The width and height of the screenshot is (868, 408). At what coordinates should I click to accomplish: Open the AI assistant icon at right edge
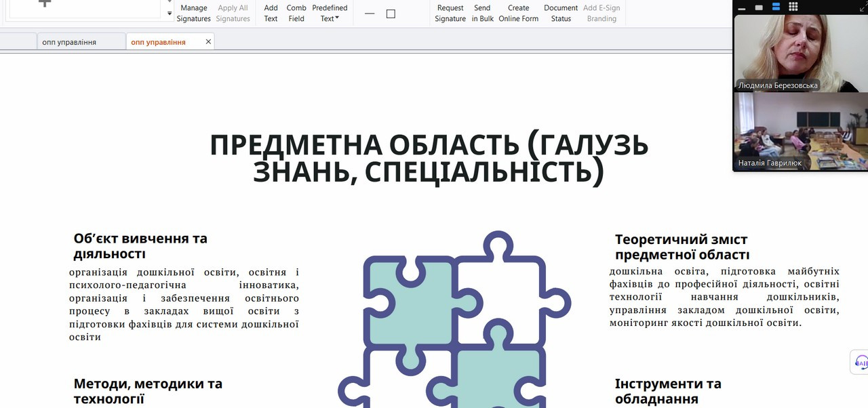coord(861,362)
